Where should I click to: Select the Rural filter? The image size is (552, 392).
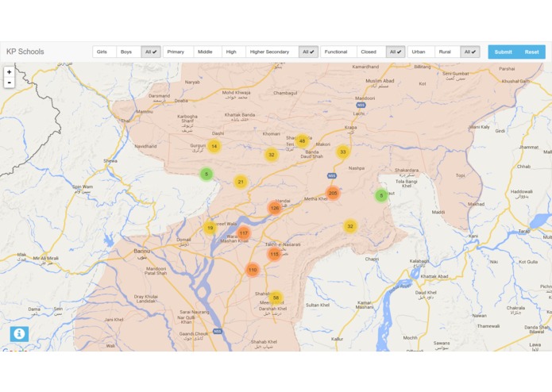pyautogui.click(x=447, y=52)
